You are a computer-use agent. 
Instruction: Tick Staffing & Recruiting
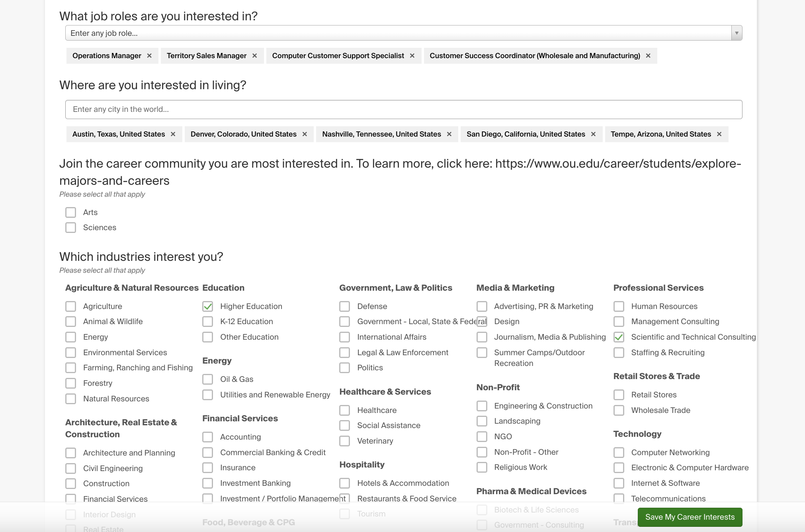pyautogui.click(x=619, y=352)
